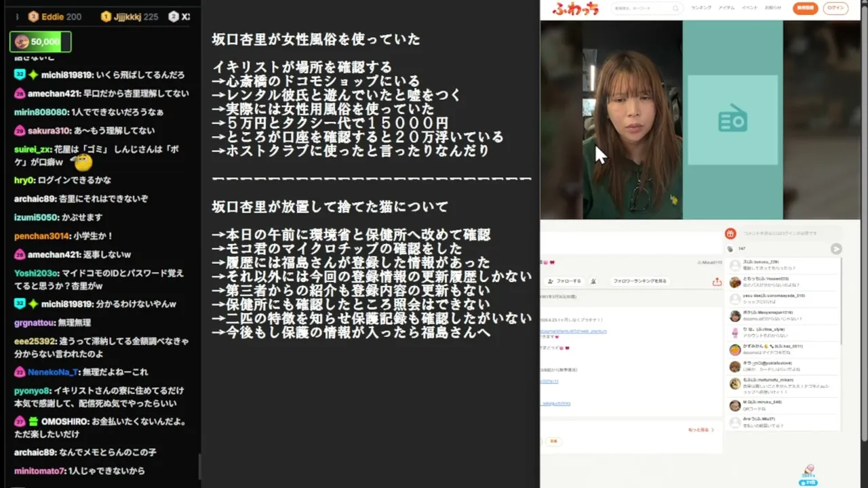Click the 147 viewer count

(x=742, y=249)
